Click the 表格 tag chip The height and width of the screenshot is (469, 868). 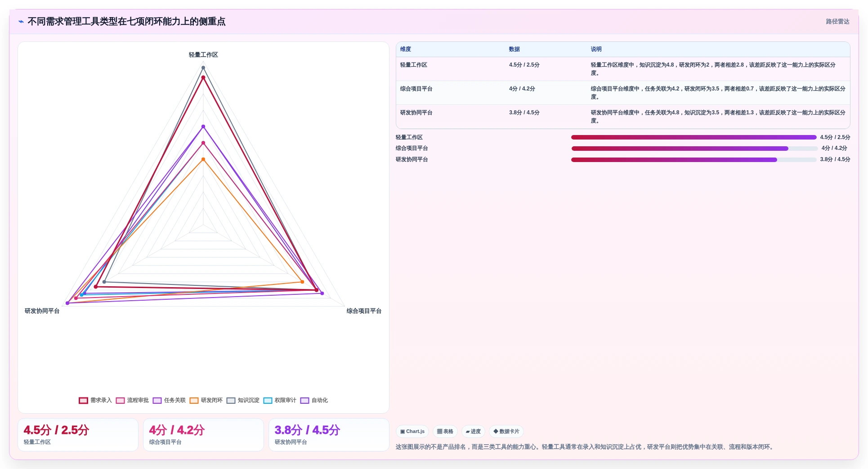coord(445,432)
